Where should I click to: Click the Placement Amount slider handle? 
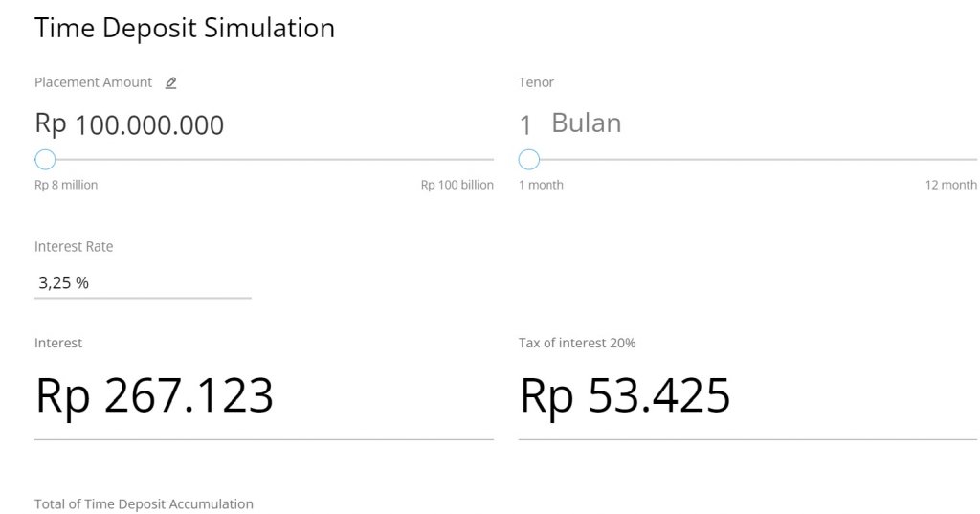[45, 159]
